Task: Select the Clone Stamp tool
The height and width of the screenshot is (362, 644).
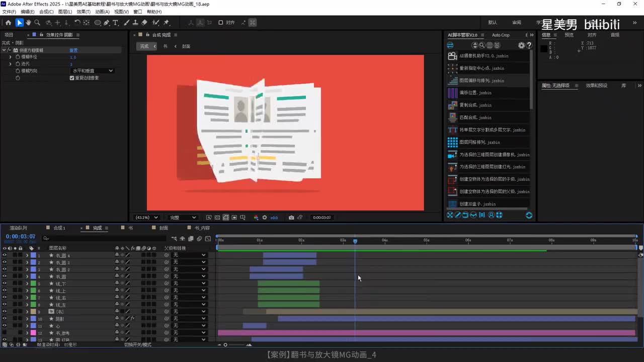Action: 135,23
